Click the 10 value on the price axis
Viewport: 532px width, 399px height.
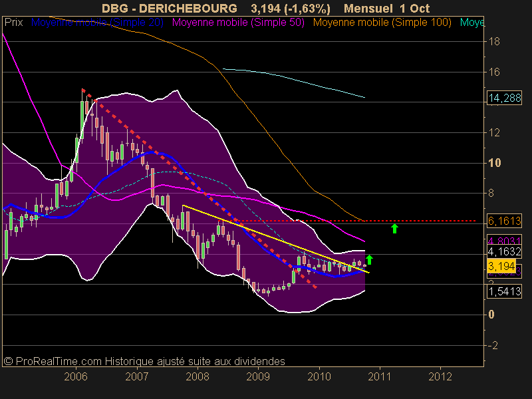point(494,163)
